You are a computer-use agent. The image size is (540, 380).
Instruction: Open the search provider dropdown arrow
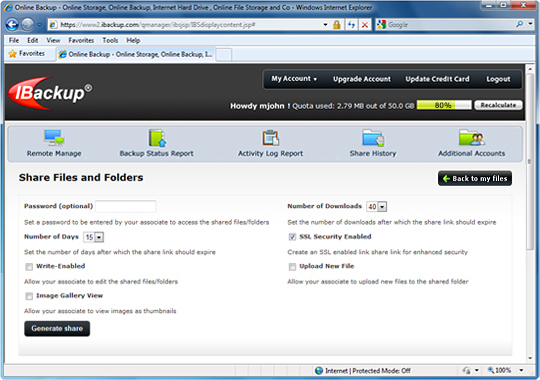tap(530, 24)
